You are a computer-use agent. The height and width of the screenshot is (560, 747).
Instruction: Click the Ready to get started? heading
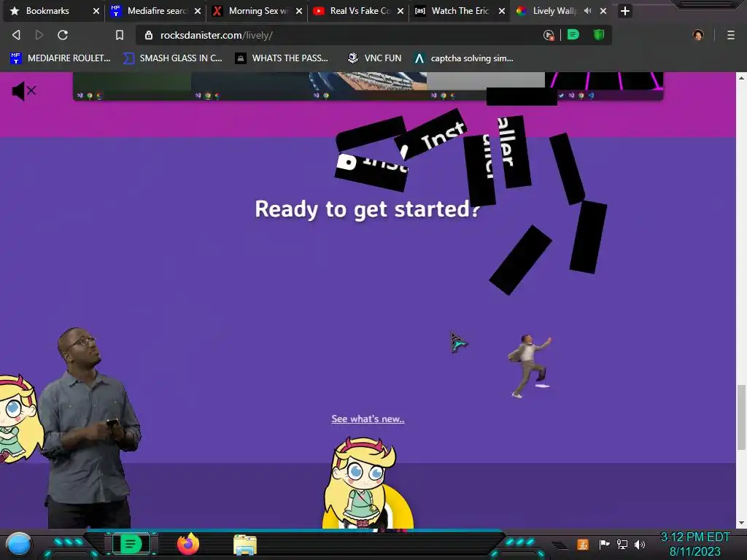368,209
